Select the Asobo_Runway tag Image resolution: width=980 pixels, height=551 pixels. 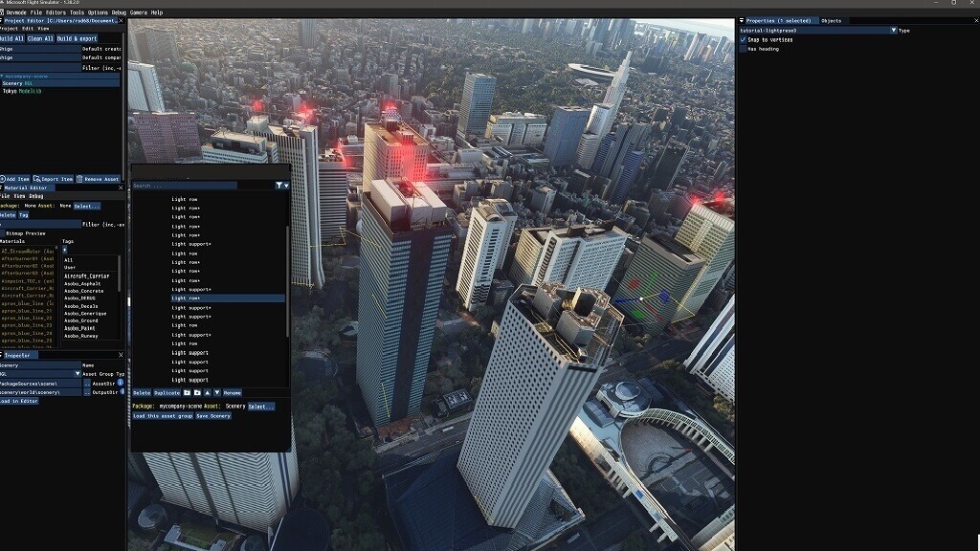81,336
